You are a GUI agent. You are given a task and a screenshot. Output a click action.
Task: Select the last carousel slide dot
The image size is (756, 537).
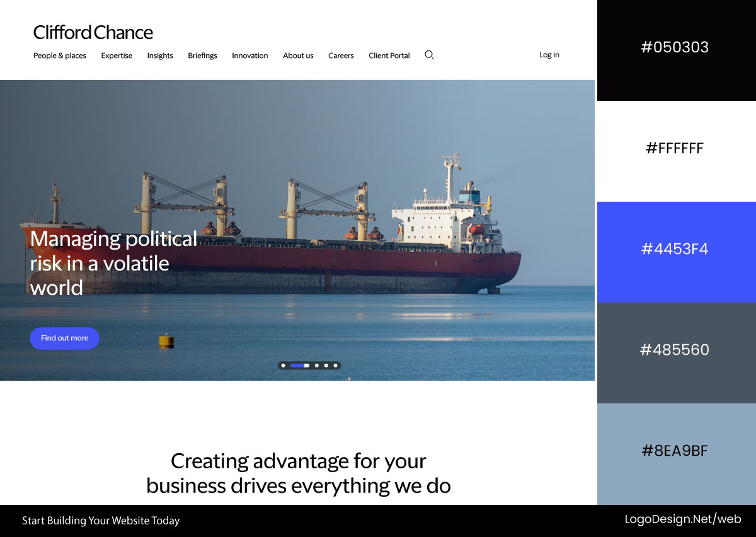336,366
